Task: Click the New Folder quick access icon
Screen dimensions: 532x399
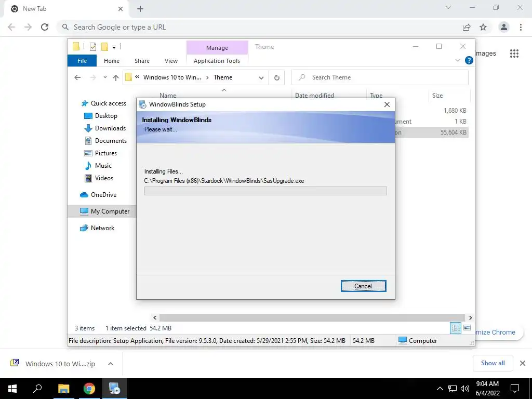Action: tap(104, 46)
